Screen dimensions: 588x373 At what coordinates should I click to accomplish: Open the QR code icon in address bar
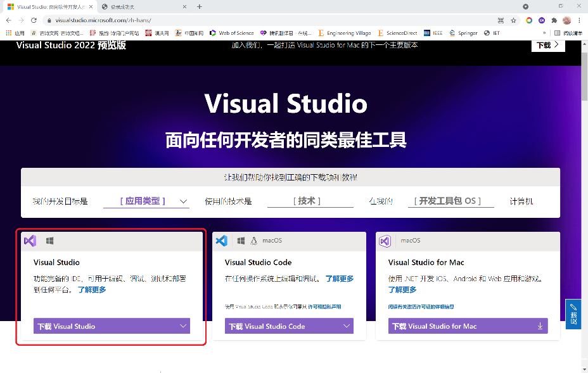(501, 20)
